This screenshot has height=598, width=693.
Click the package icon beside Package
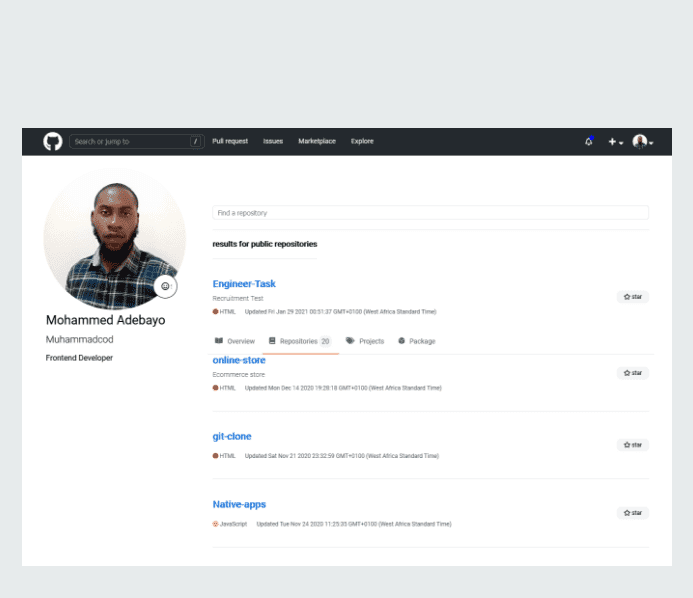point(401,341)
